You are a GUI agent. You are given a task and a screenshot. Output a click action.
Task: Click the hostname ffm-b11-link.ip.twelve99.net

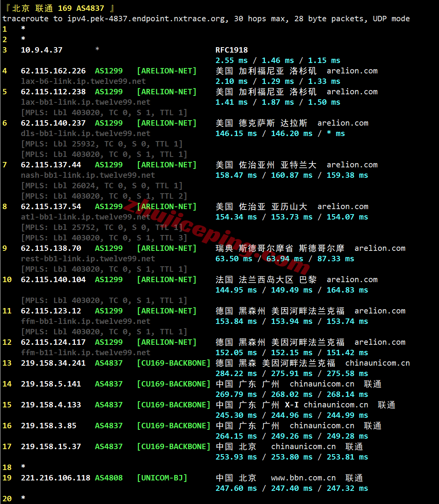tap(85, 352)
